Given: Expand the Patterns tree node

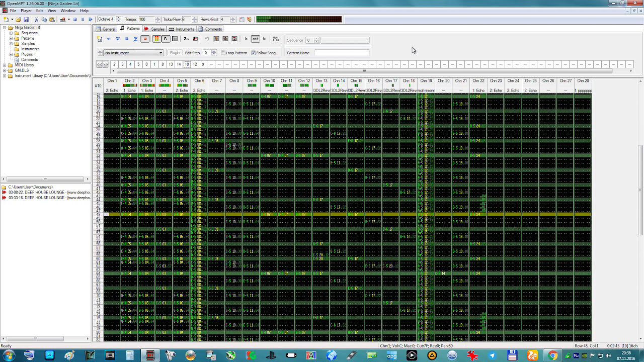Looking at the screenshot, I should [x=11, y=38].
